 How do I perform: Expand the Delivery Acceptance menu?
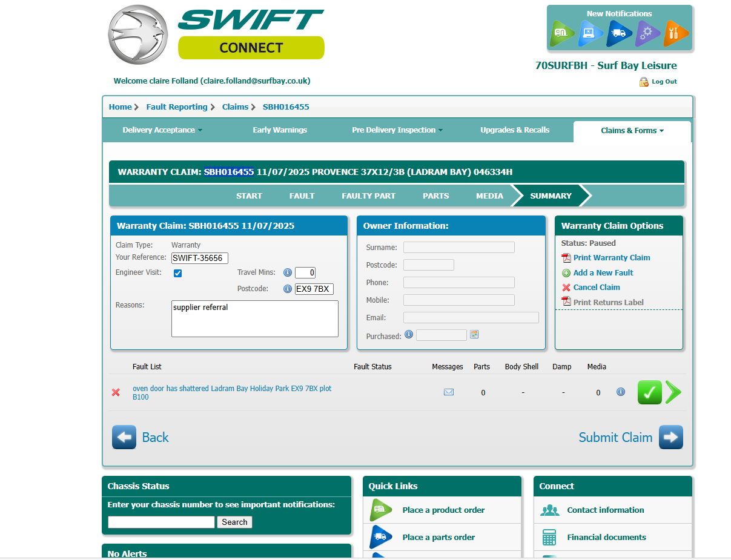pos(162,130)
